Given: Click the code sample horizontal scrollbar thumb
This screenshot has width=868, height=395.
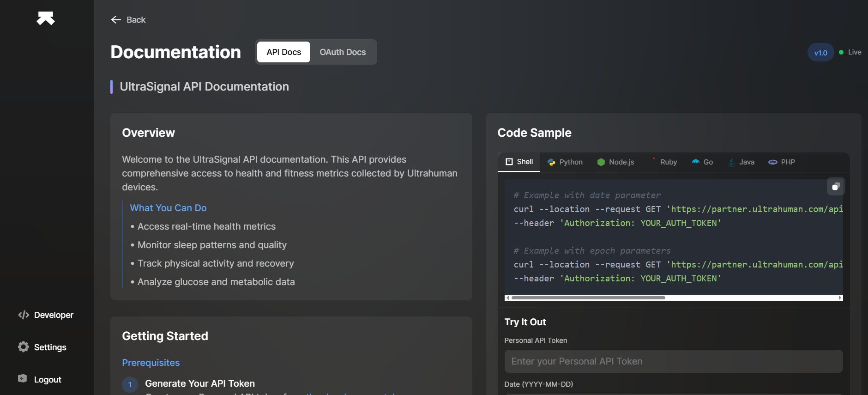Looking at the screenshot, I should [588, 298].
